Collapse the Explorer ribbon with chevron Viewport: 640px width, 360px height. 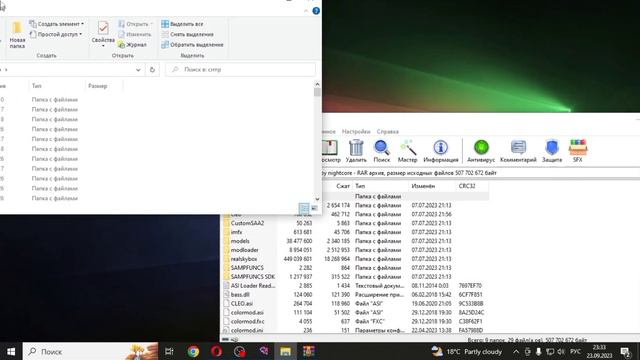point(306,11)
